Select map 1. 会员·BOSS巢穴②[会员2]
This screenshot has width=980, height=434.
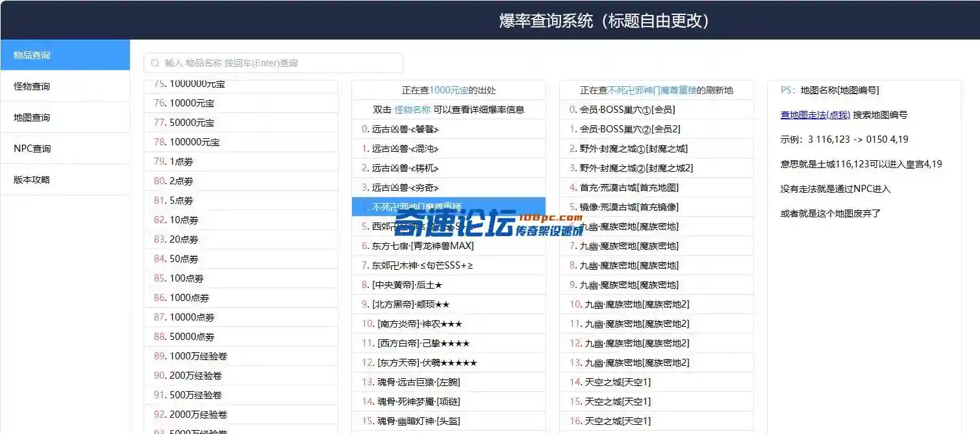click(x=657, y=129)
